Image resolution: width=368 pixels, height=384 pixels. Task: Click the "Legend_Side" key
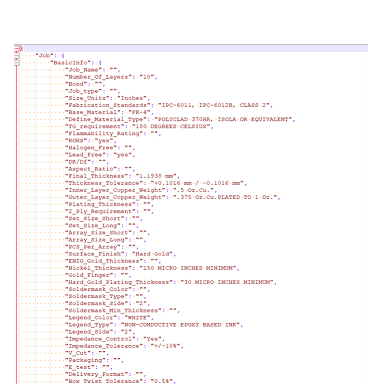[x=89, y=332]
